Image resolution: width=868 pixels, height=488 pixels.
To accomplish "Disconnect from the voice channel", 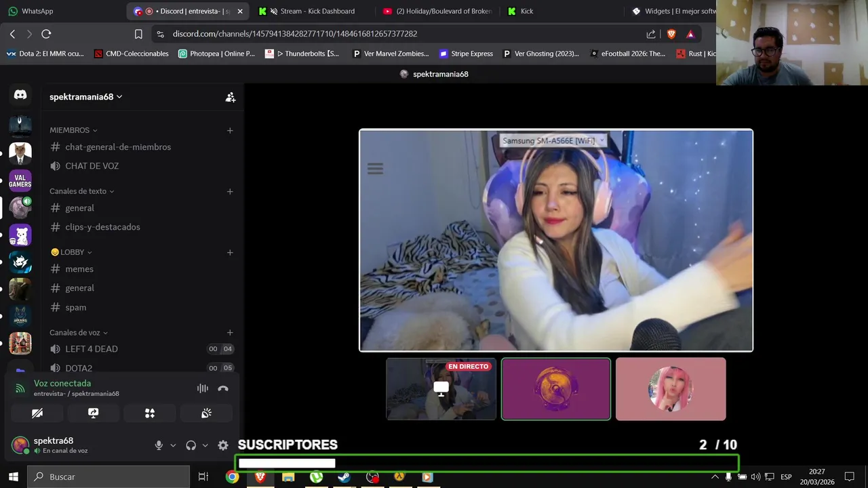I will 223,388.
